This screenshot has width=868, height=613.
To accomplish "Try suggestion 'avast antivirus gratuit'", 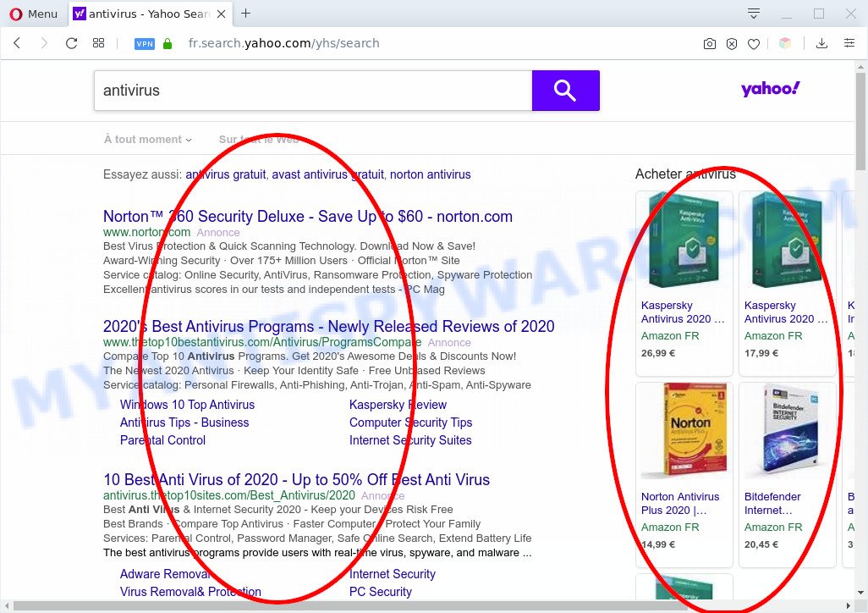I will coord(327,174).
